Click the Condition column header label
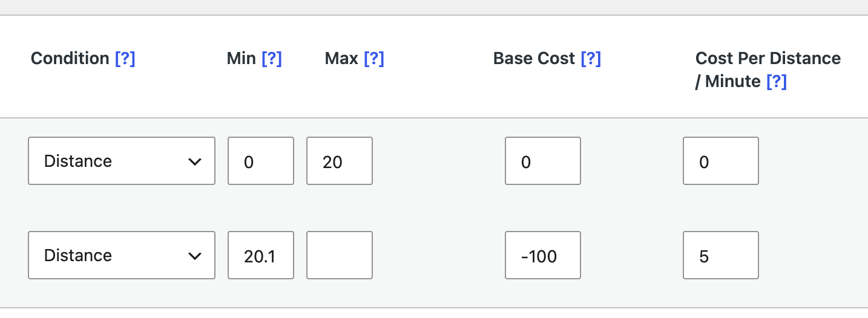868x318 pixels. click(x=70, y=59)
